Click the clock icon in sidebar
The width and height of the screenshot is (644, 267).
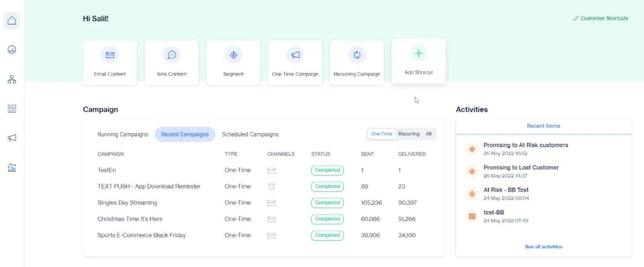pos(12,49)
